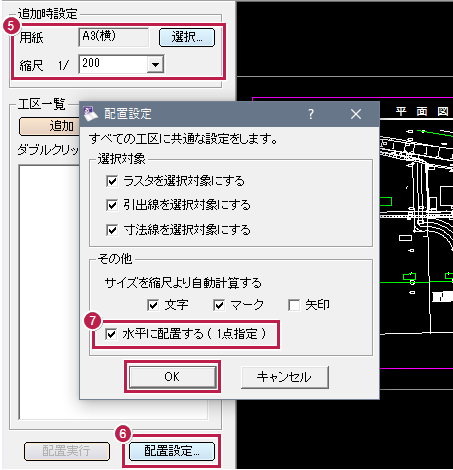Click the キャンセル button
Screen dimensions: 453x470
point(285,377)
